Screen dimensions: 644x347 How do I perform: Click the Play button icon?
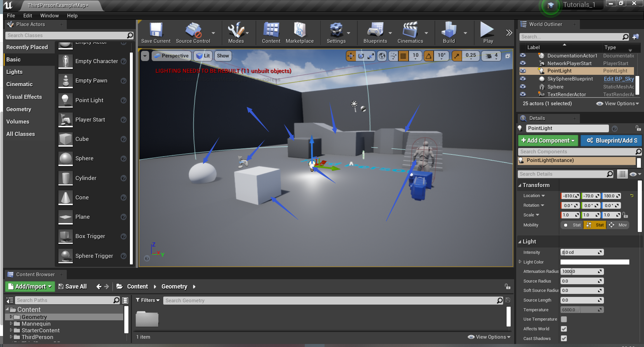[487, 33]
